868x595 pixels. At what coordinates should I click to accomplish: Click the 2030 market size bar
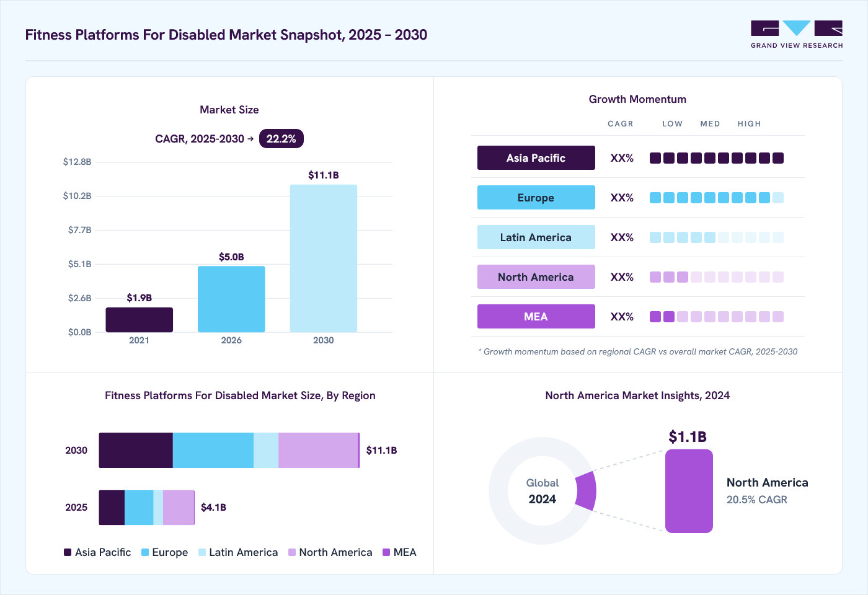click(x=324, y=258)
